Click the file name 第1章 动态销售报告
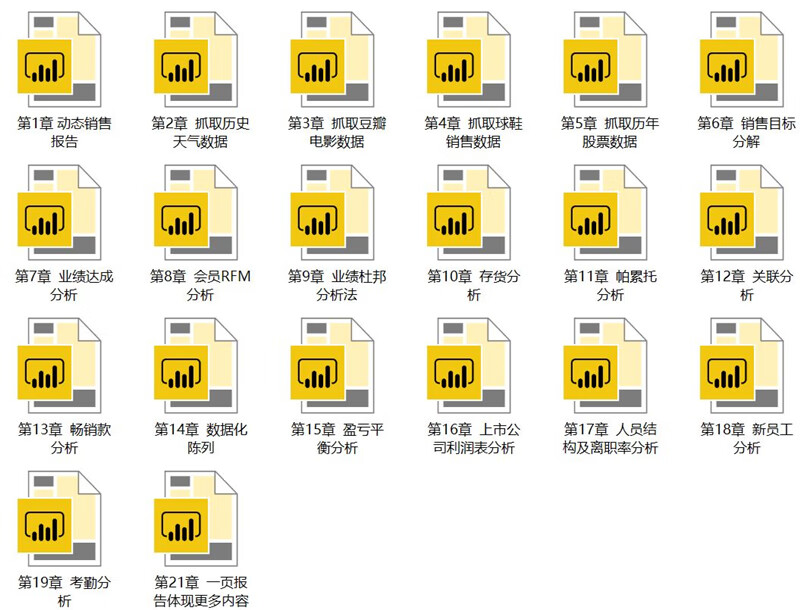This screenshot has height=610, width=800. 64,132
